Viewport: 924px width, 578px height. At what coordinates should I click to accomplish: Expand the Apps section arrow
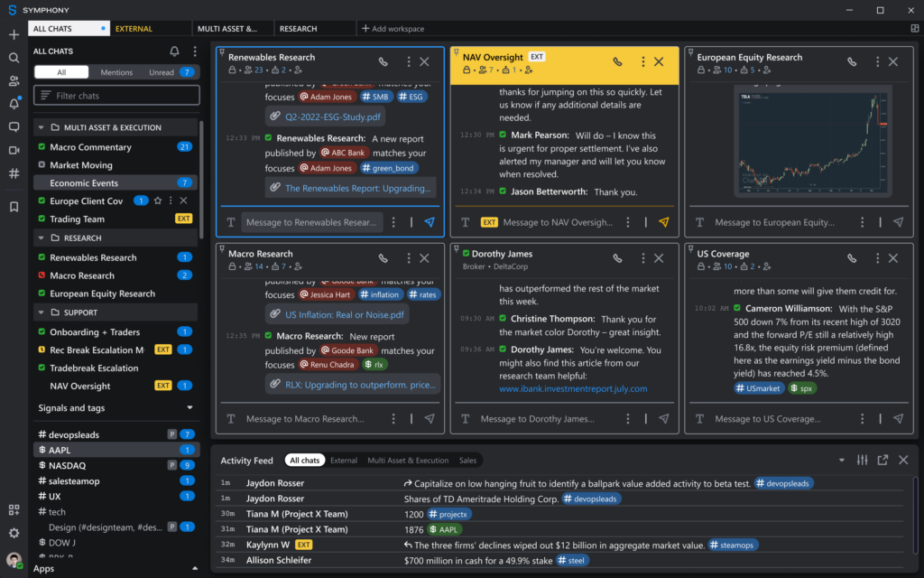pos(195,569)
